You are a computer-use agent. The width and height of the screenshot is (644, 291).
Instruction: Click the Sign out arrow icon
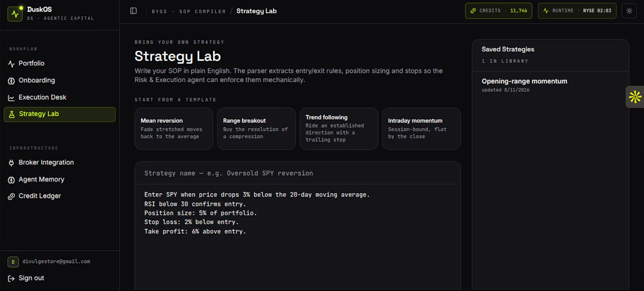11,279
